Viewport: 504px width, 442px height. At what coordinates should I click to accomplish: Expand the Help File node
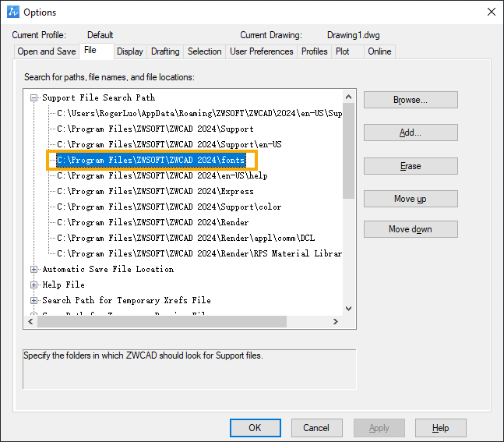[33, 285]
